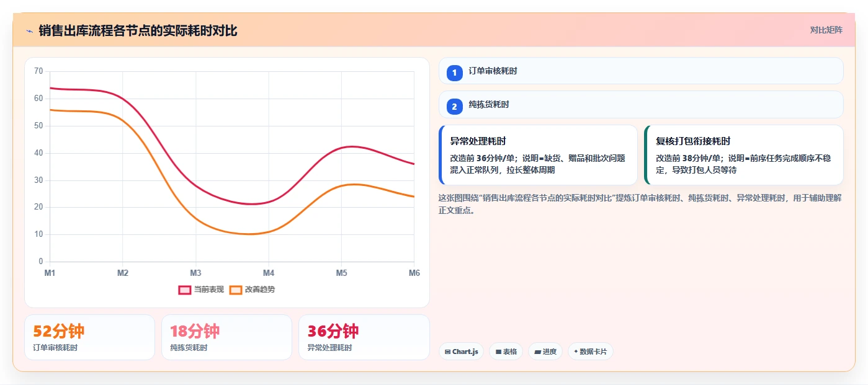
Task: Click the 18分钟 metric value
Action: (x=195, y=331)
